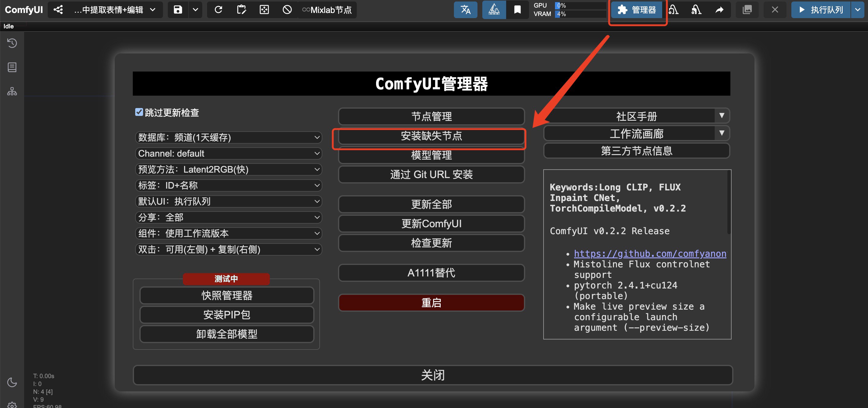Click the 检查更新 button
This screenshot has width=868, height=408.
(x=431, y=243)
